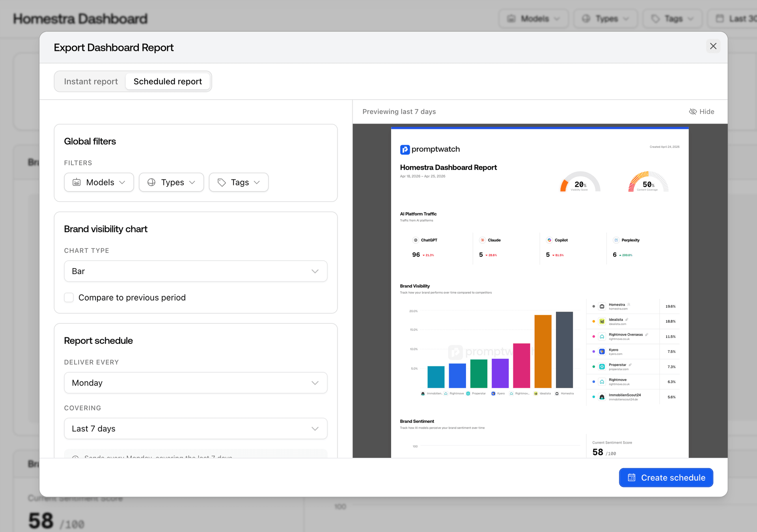This screenshot has width=757, height=532.
Task: Click the Perplexity icon in AI Platform Traffic
Action: (x=616, y=240)
